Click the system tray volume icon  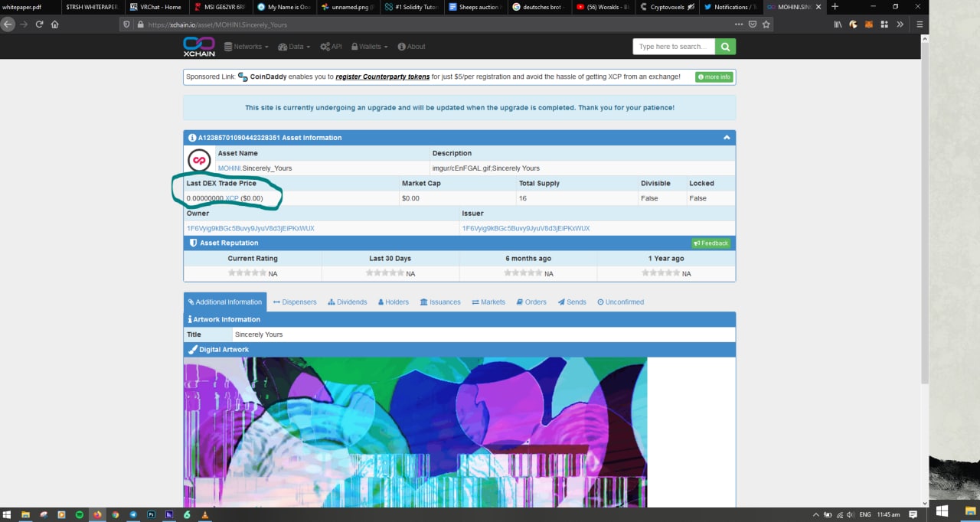851,514
